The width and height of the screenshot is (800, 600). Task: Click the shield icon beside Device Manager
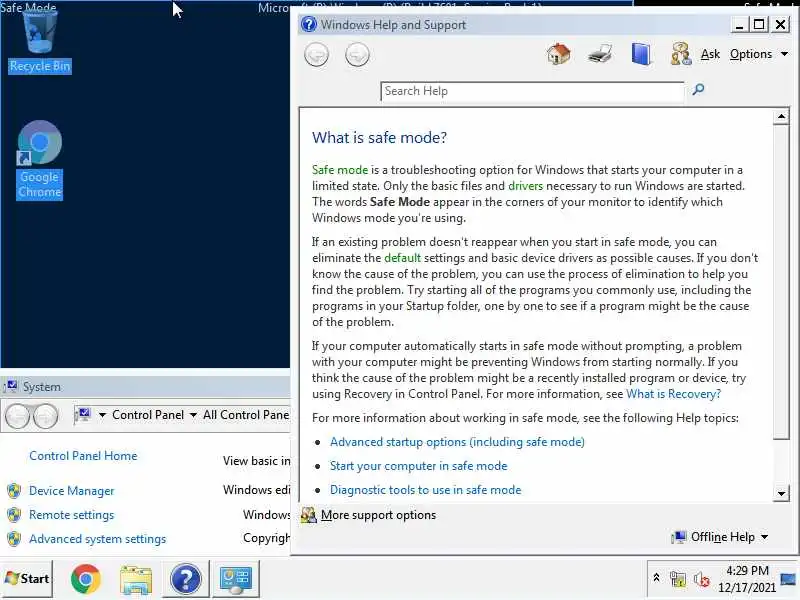[14, 491]
